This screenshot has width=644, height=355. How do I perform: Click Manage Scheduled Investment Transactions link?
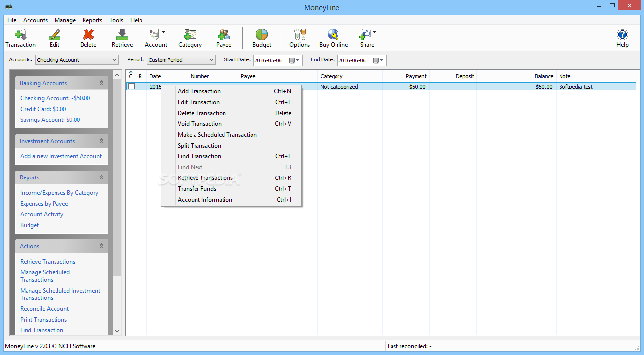60,294
